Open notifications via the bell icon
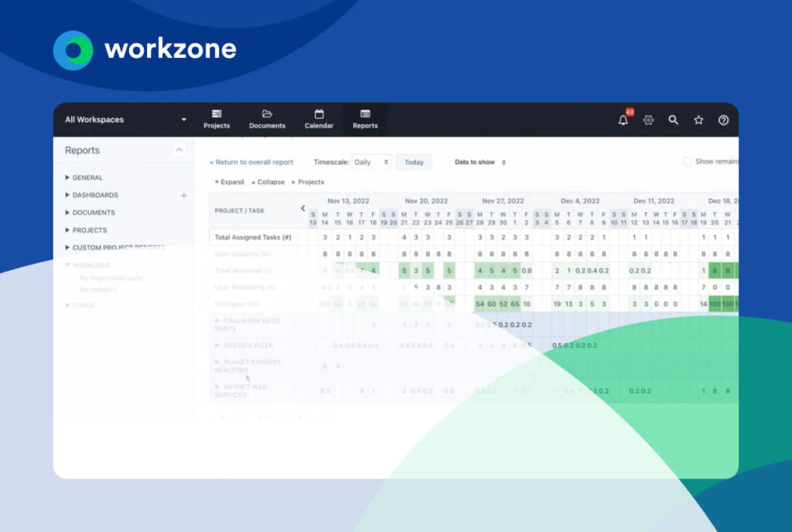The height and width of the screenshot is (532, 792). [623, 120]
